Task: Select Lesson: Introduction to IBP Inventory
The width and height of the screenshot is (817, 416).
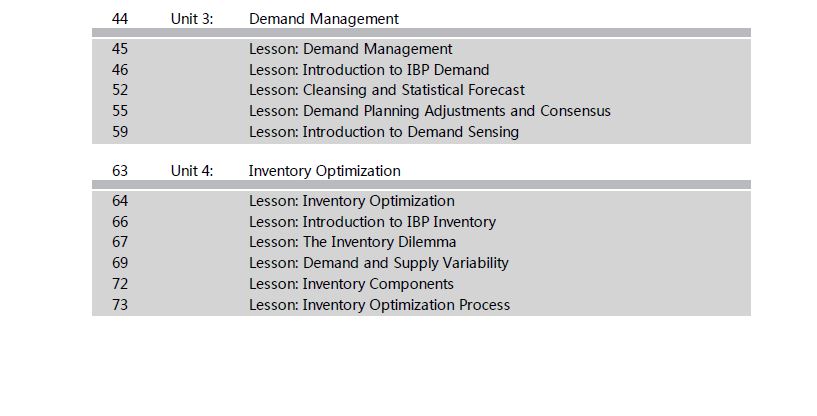Action: pyautogui.click(x=372, y=222)
